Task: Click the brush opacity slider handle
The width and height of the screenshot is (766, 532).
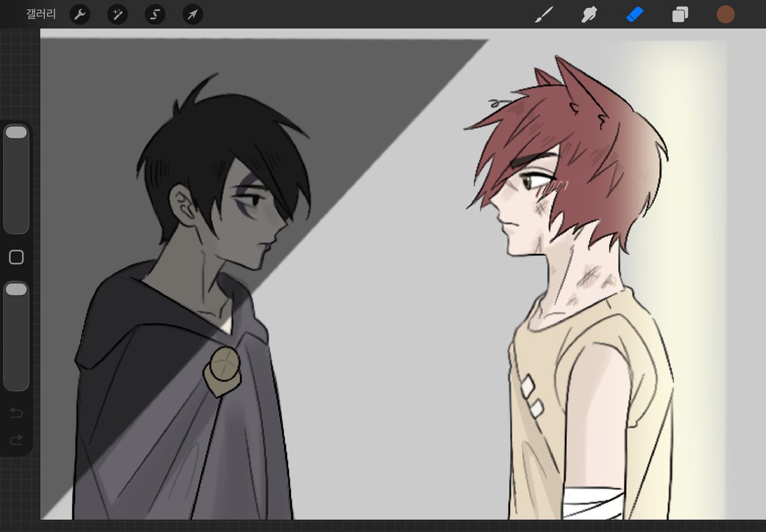Action: point(16,290)
